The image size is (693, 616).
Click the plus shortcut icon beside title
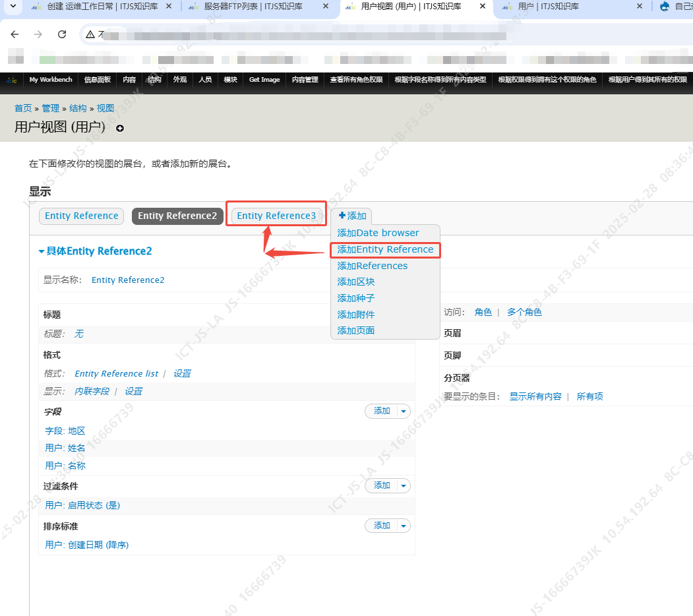tap(120, 128)
